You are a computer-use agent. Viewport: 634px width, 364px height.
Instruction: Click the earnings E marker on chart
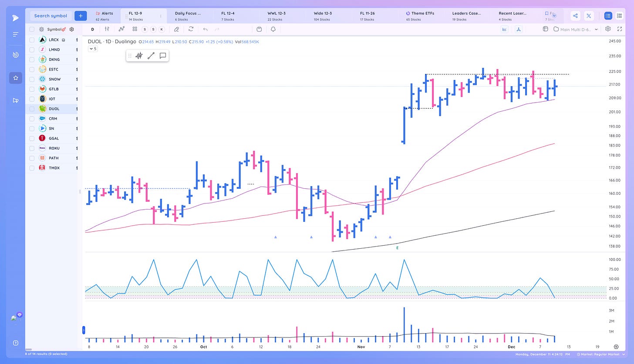[x=397, y=247]
